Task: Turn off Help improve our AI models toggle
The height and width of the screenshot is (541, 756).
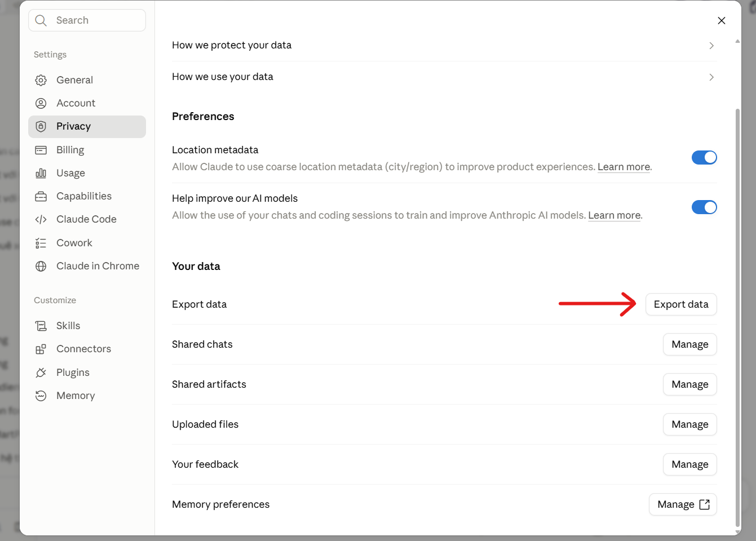Action: tap(704, 207)
